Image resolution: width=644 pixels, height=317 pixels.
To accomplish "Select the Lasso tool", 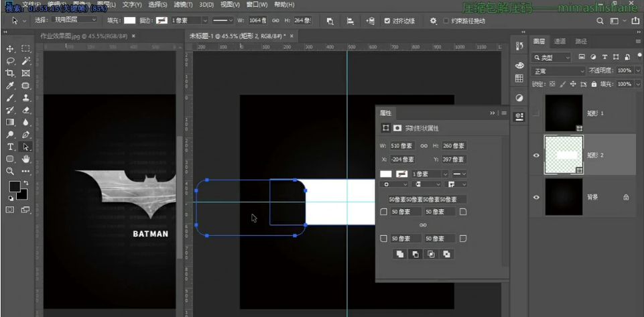I will click(10, 61).
